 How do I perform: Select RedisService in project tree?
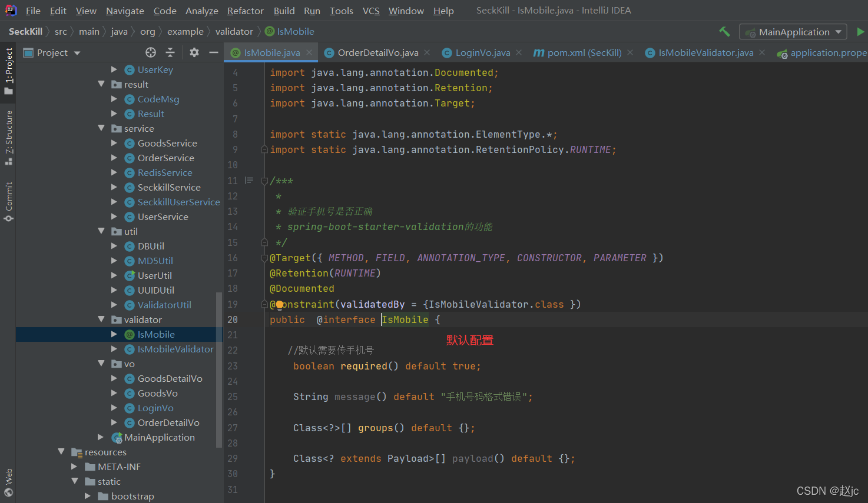click(x=164, y=172)
